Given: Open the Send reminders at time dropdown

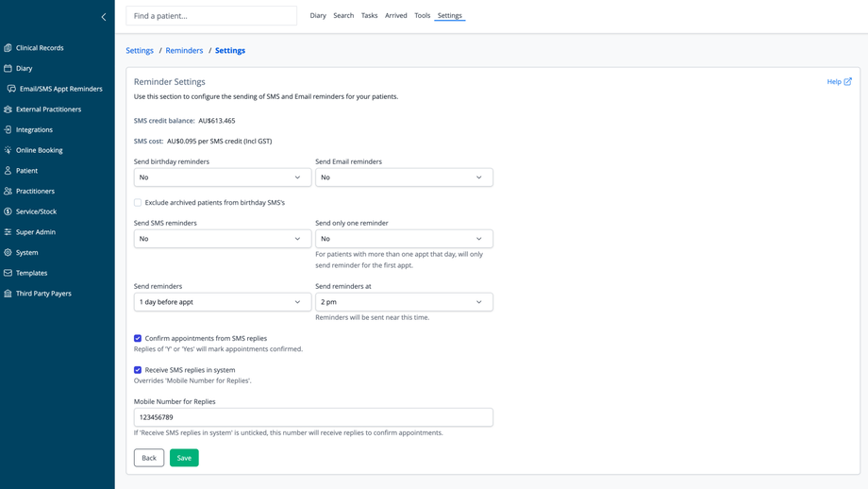Looking at the screenshot, I should pyautogui.click(x=404, y=302).
